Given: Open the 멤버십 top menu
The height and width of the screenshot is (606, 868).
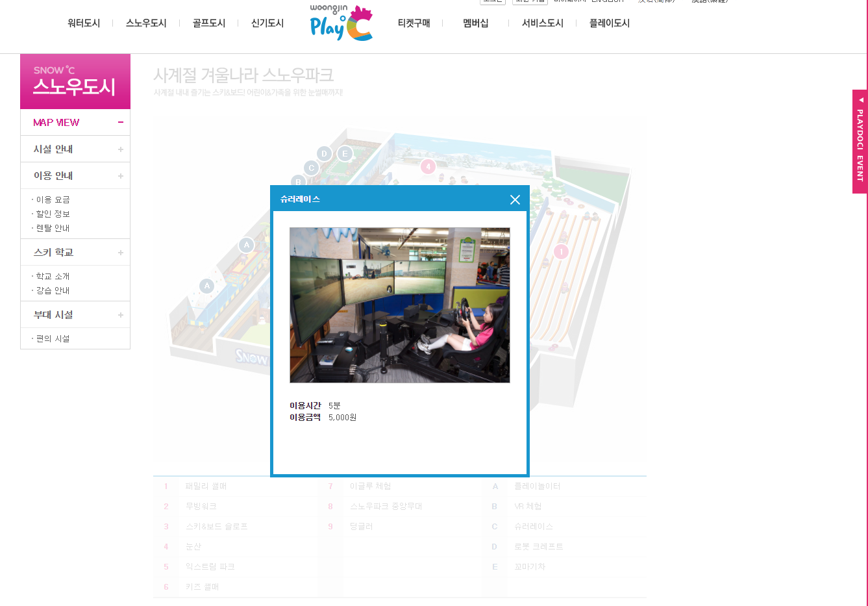Looking at the screenshot, I should 476,23.
